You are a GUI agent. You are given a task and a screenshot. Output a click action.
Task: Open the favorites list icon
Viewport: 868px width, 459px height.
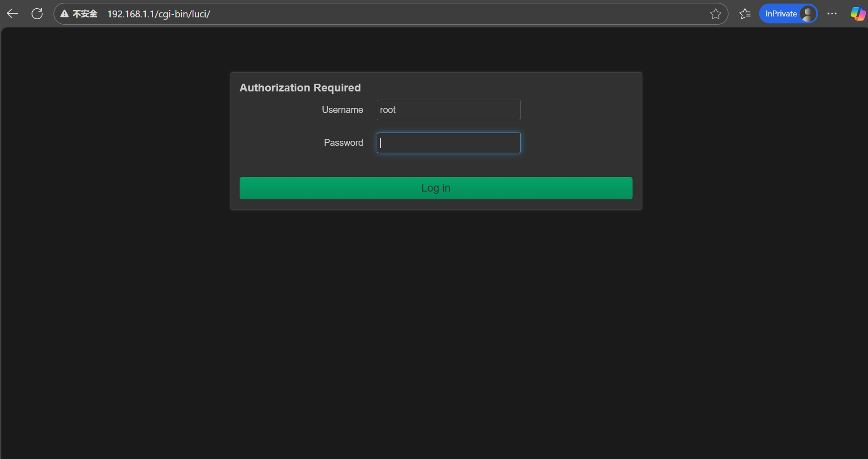coord(745,14)
